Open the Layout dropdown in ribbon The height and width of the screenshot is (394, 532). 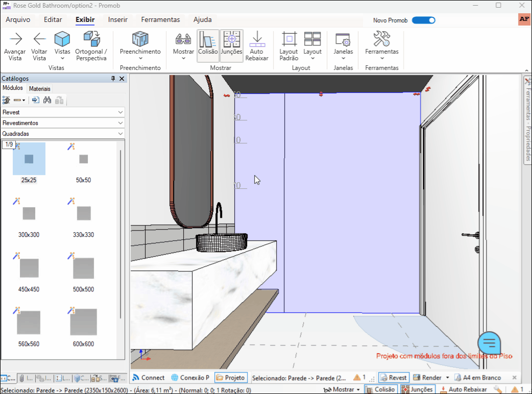point(312,46)
